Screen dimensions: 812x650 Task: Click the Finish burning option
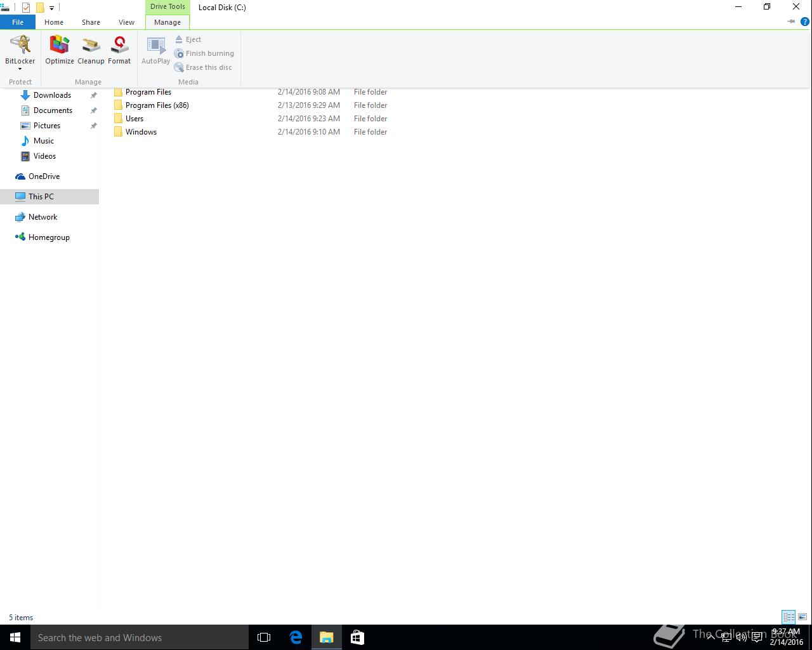click(204, 53)
